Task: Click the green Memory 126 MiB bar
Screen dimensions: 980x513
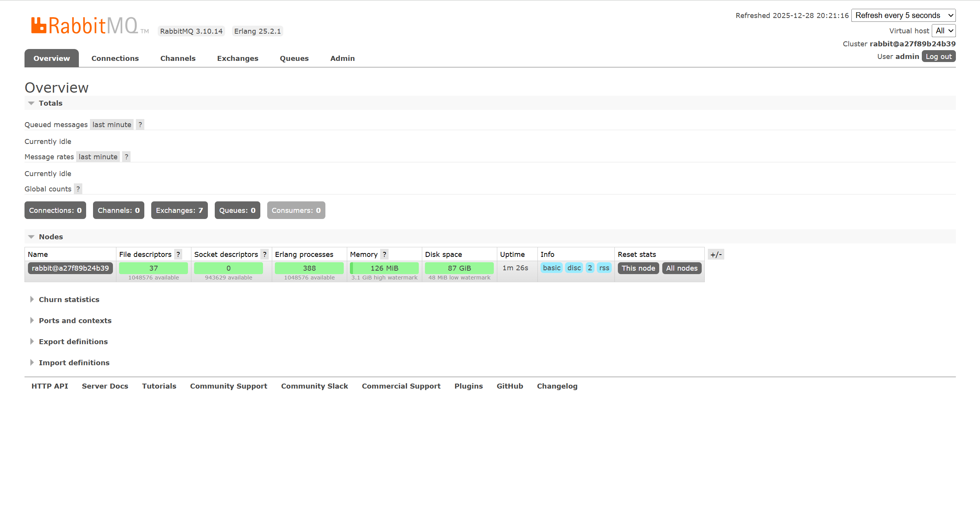Action: coord(384,268)
